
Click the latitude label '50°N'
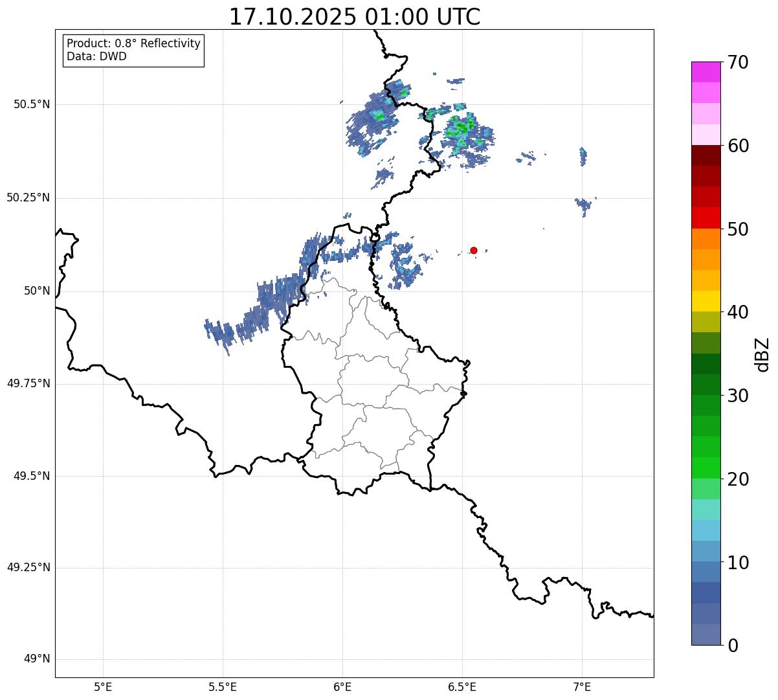click(x=37, y=291)
